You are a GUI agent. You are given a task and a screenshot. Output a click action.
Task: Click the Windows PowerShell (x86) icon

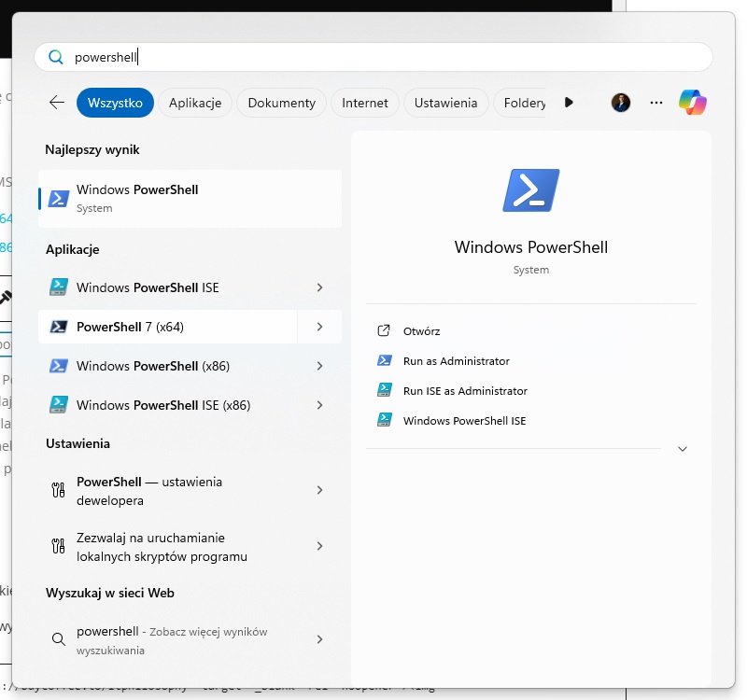(59, 366)
